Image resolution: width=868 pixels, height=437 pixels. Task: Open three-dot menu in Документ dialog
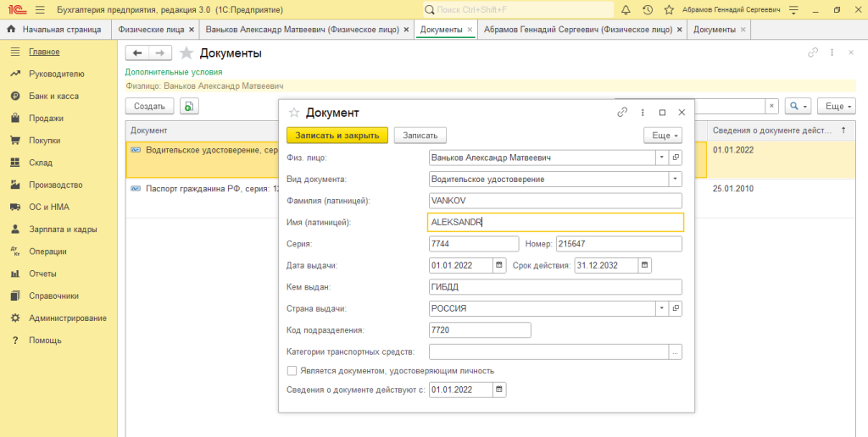(x=643, y=113)
